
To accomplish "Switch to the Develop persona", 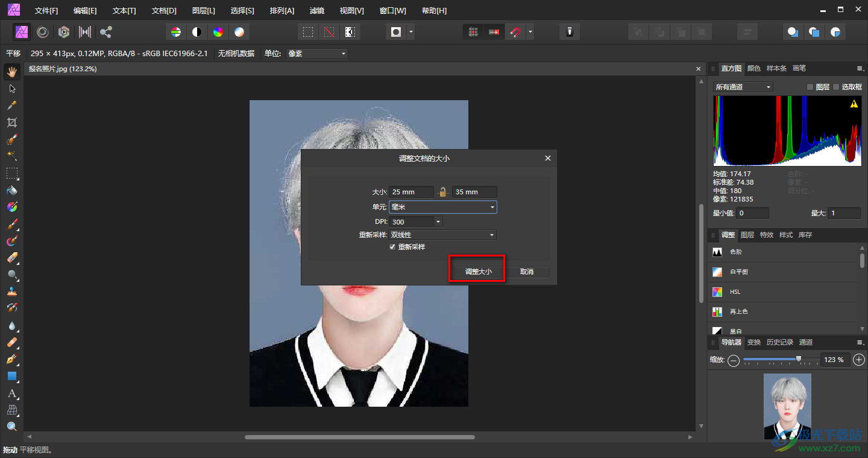I will coord(64,32).
